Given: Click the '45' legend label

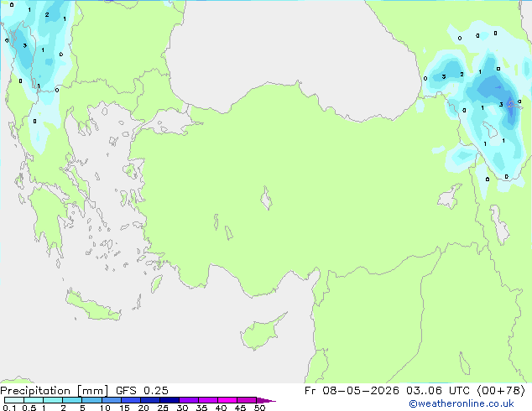Looking at the screenshot, I should (x=240, y=408).
